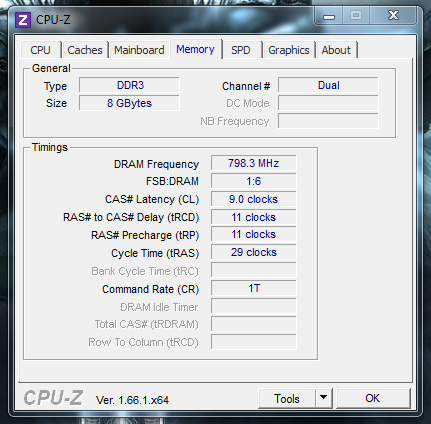Click the 798.3 MHz DRAM Frequency value
Viewport: 431px width, 424px height.
point(254,163)
